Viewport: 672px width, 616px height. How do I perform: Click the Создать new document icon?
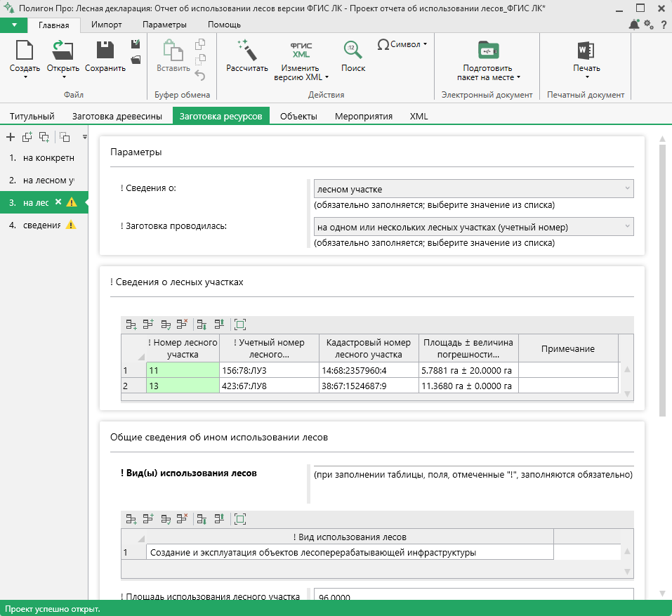tap(25, 50)
